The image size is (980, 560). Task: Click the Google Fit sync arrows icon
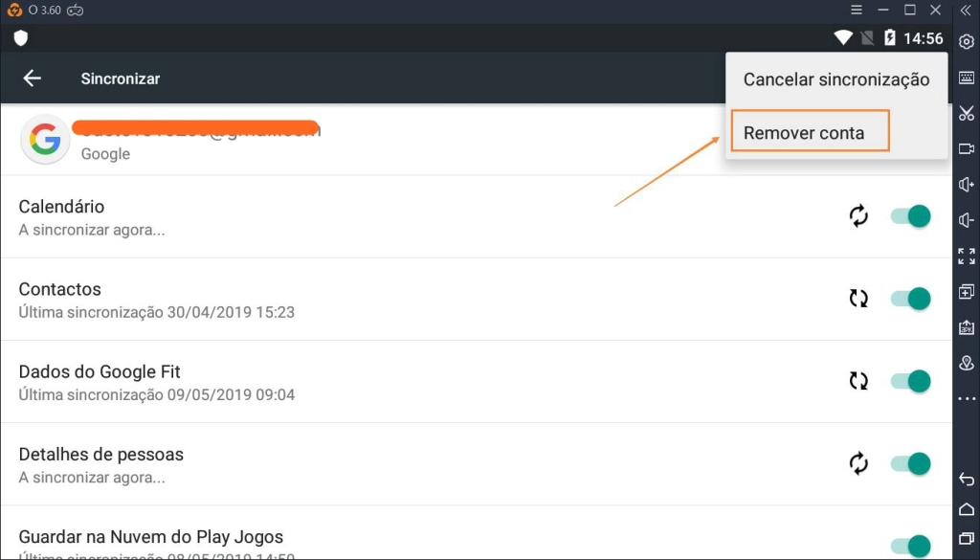click(858, 381)
